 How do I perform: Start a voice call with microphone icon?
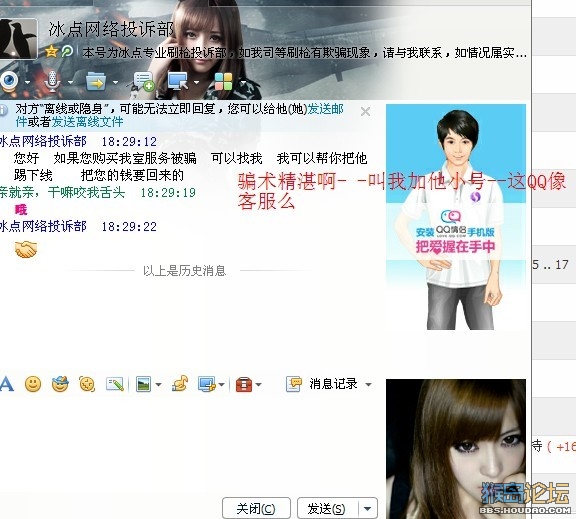(x=52, y=81)
